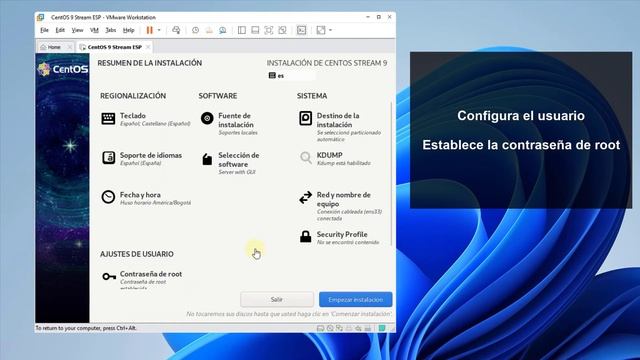Click the stretch guest display icon
Viewport: 640px width, 360px height.
(x=321, y=30)
